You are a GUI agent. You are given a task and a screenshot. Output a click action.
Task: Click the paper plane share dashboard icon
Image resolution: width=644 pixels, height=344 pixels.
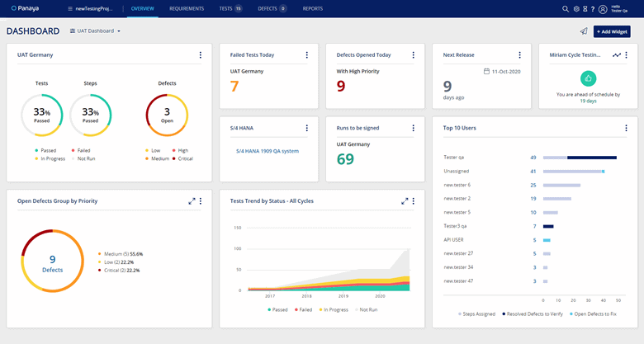584,31
